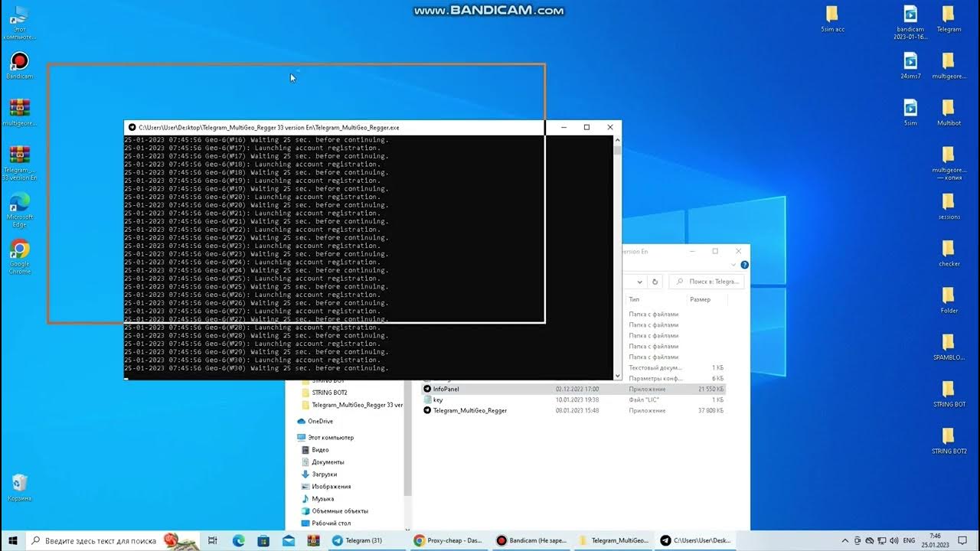
Task: Switch to the console taskbar window
Action: 694,540
